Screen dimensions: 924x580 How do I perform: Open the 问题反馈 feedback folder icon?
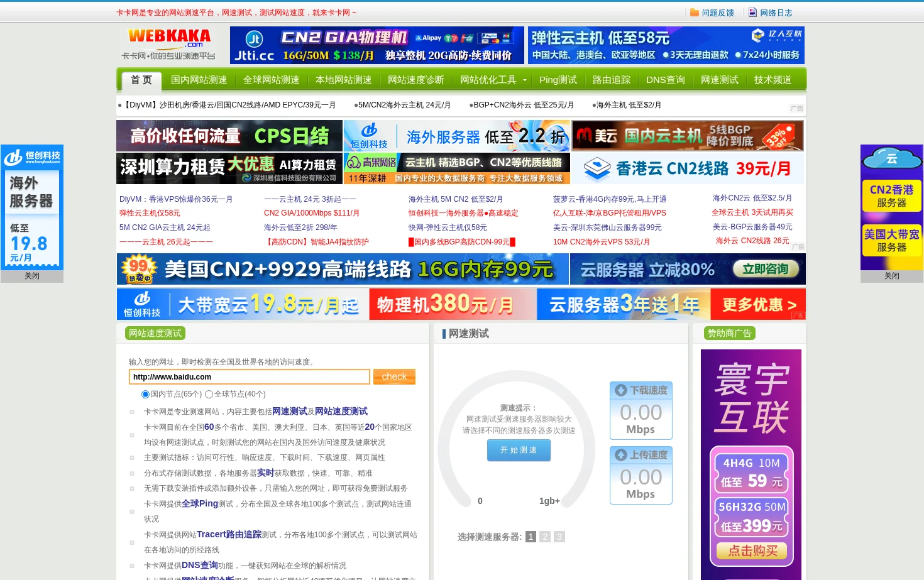coord(694,13)
